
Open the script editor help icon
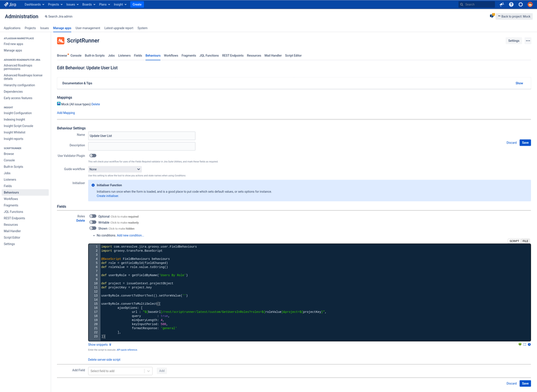click(x=529, y=344)
